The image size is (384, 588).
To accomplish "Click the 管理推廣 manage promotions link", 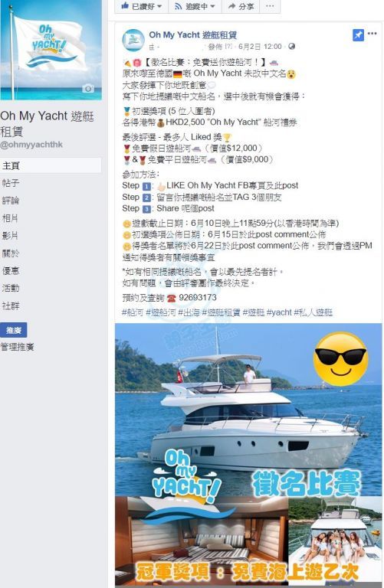I will (18, 347).
